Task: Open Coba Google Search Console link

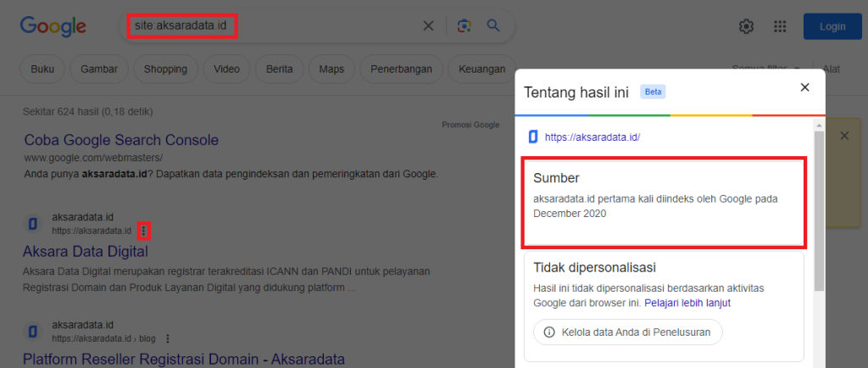Action: 121,140
